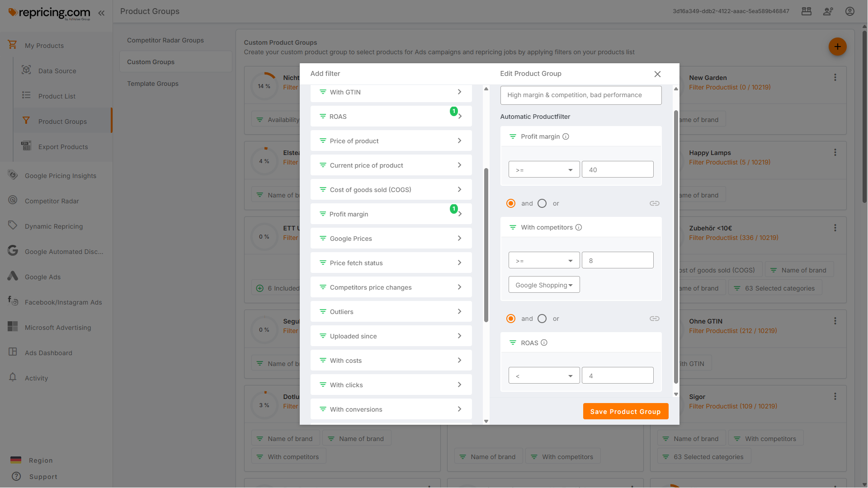This screenshot has width=868, height=488.
Task: Click the Google Ads logo icon
Action: [13, 276]
